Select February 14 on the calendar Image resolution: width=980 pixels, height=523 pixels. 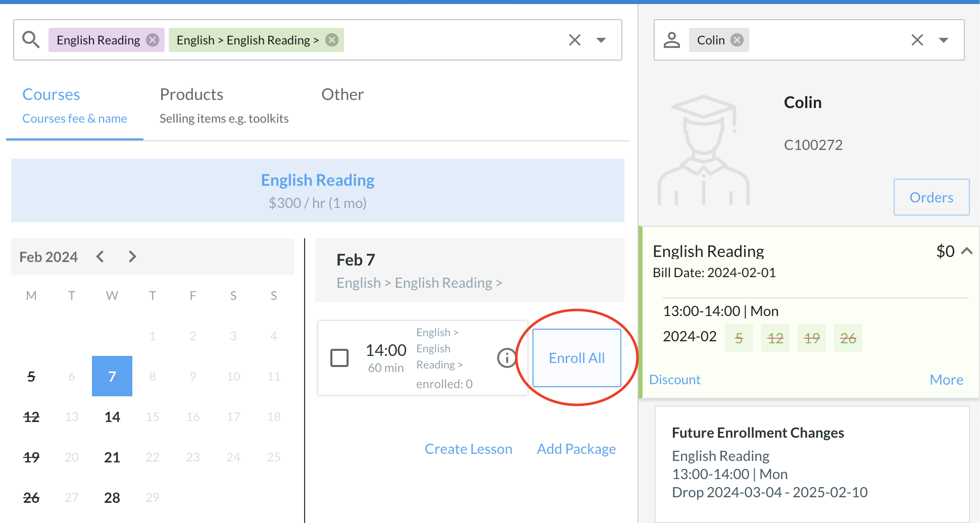[112, 417]
